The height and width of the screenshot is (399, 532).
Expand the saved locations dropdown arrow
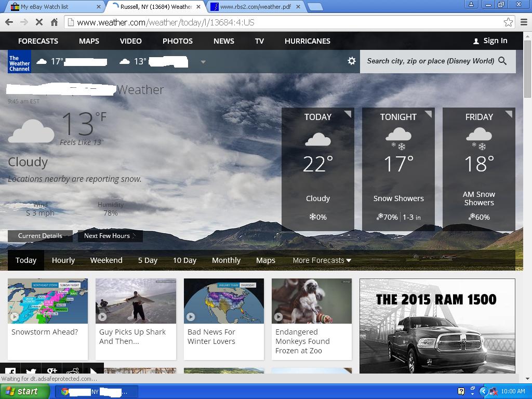(x=203, y=62)
